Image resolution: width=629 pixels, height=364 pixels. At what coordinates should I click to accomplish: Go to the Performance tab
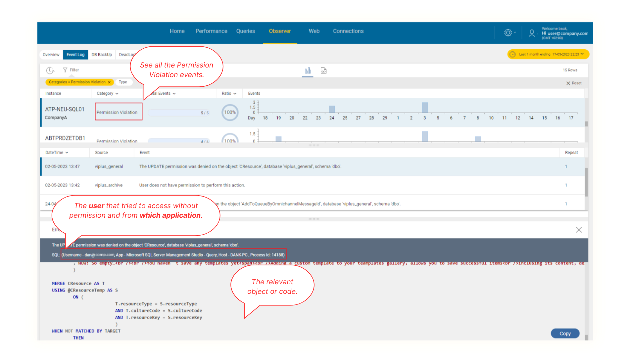click(211, 31)
